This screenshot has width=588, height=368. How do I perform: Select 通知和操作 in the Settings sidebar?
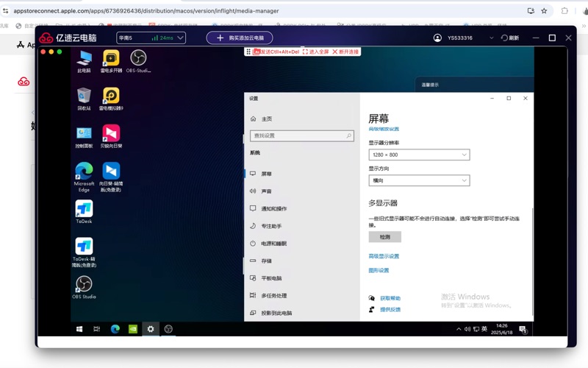(x=302, y=208)
